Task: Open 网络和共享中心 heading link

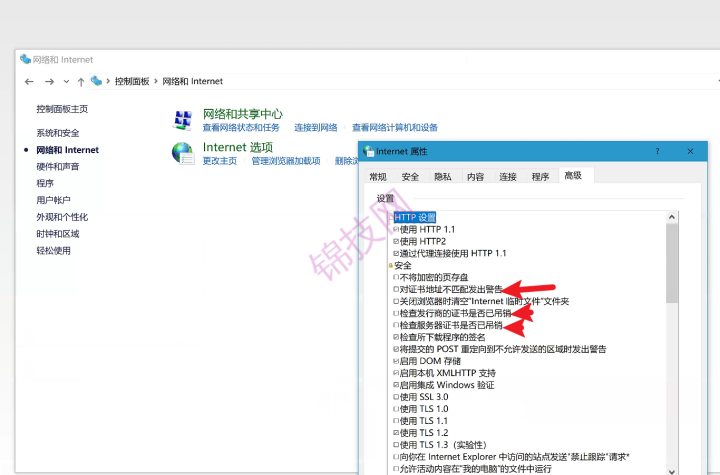Action: coord(242,114)
